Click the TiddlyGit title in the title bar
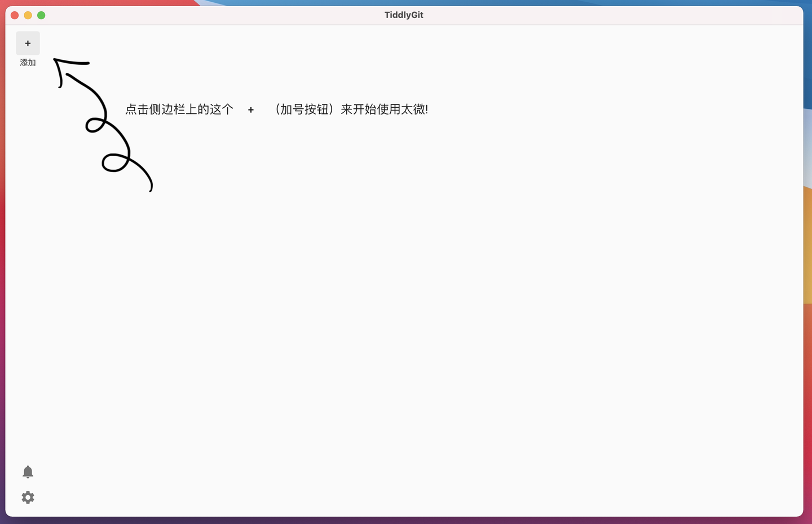 (x=404, y=15)
